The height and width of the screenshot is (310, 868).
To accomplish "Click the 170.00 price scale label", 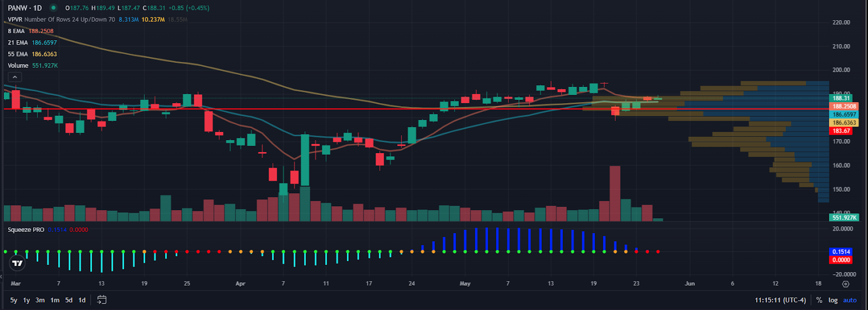I will click(841, 142).
